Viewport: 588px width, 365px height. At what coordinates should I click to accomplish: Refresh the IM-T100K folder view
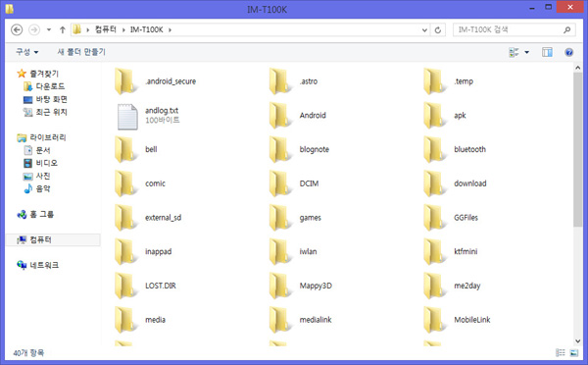(x=438, y=30)
